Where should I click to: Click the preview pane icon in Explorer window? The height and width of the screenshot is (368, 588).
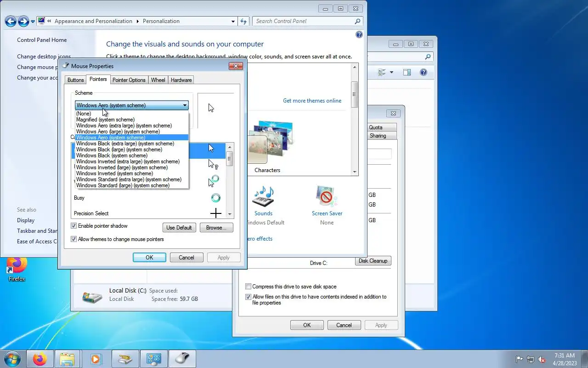pyautogui.click(x=407, y=72)
